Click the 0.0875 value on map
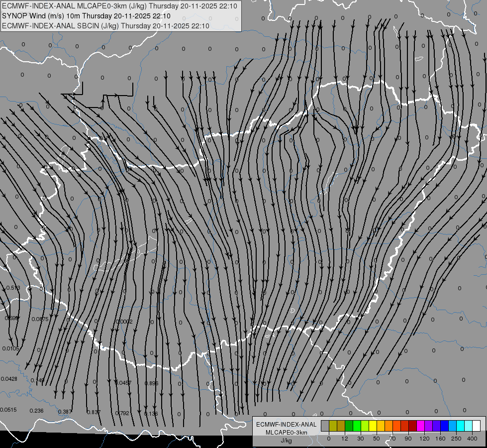 (40, 319)
